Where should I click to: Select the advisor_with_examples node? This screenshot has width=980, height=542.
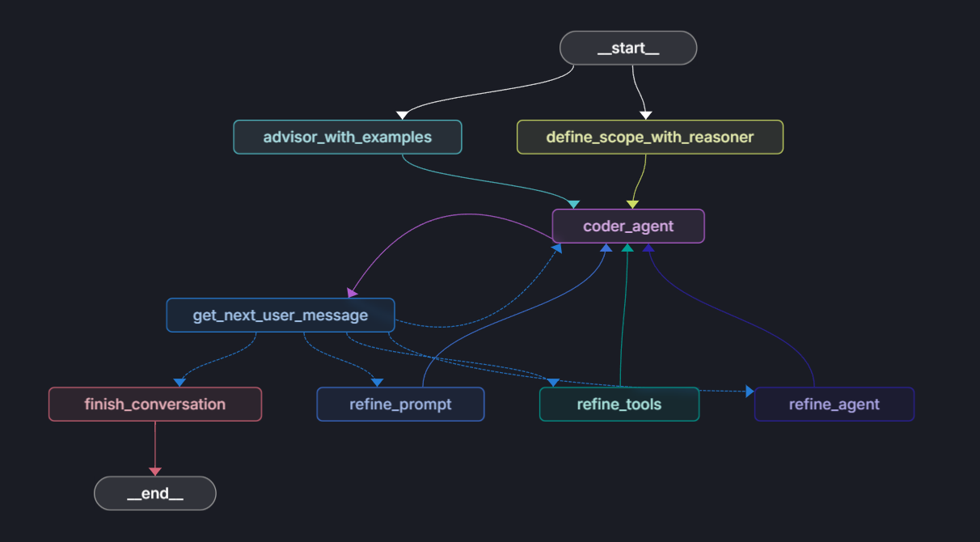348,137
